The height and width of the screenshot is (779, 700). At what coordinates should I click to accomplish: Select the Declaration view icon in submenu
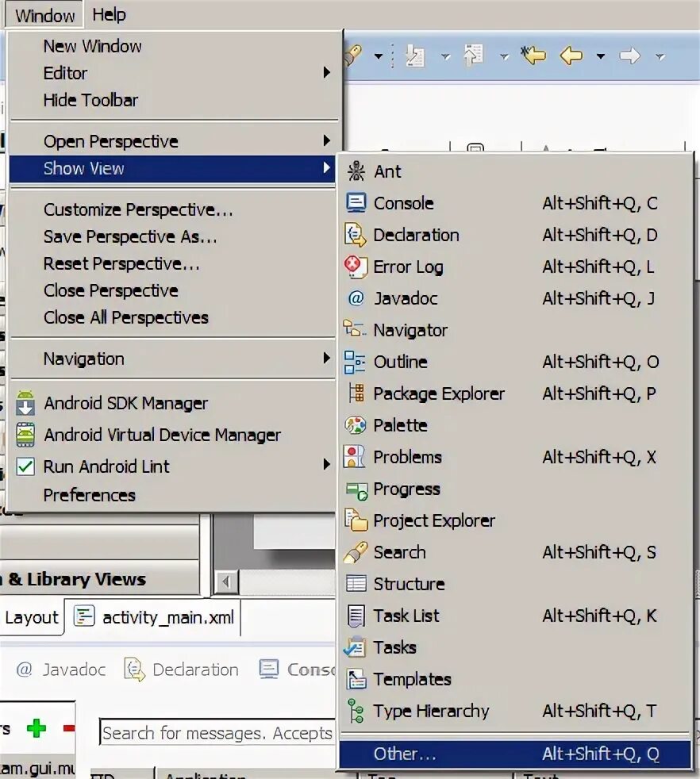click(x=356, y=235)
